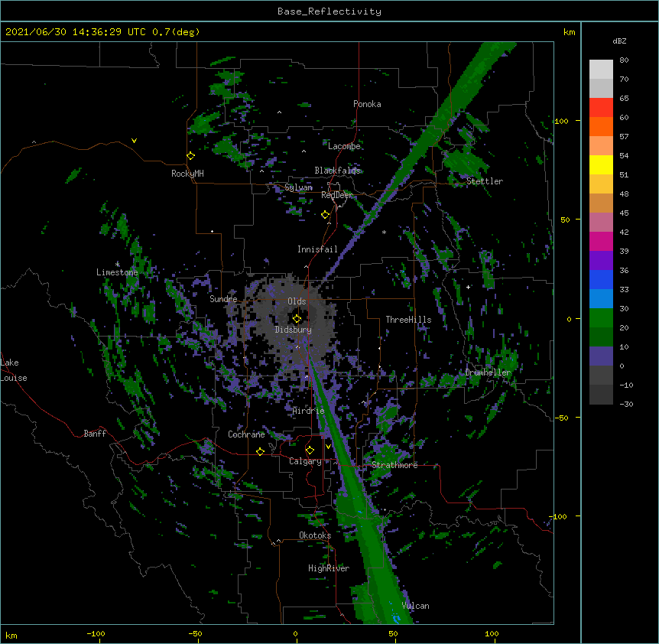Viewport: 659px width, 644px height.
Task: Click the Olds city label
Action: (x=297, y=301)
